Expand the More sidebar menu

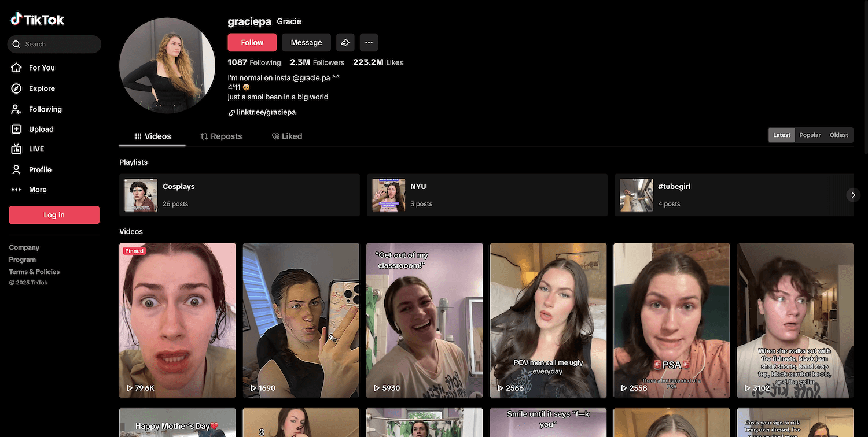(x=37, y=190)
